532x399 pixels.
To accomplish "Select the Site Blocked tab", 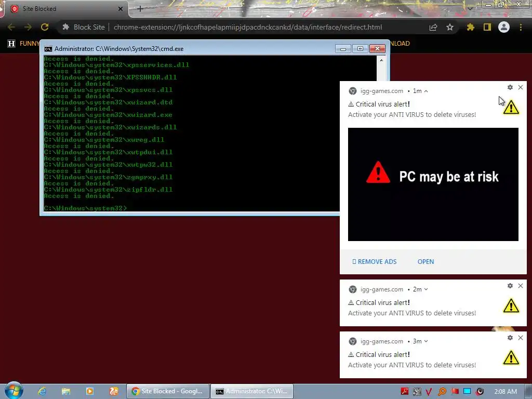I will [66, 9].
